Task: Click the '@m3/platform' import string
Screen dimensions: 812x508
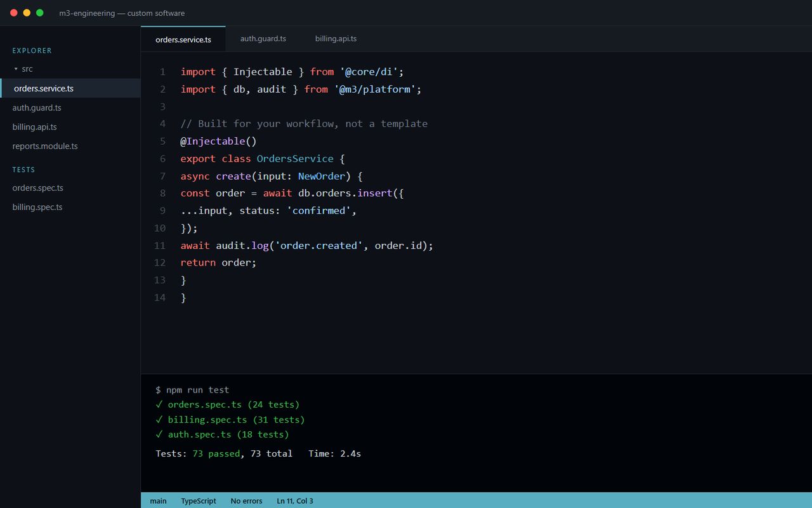Action: (374, 89)
